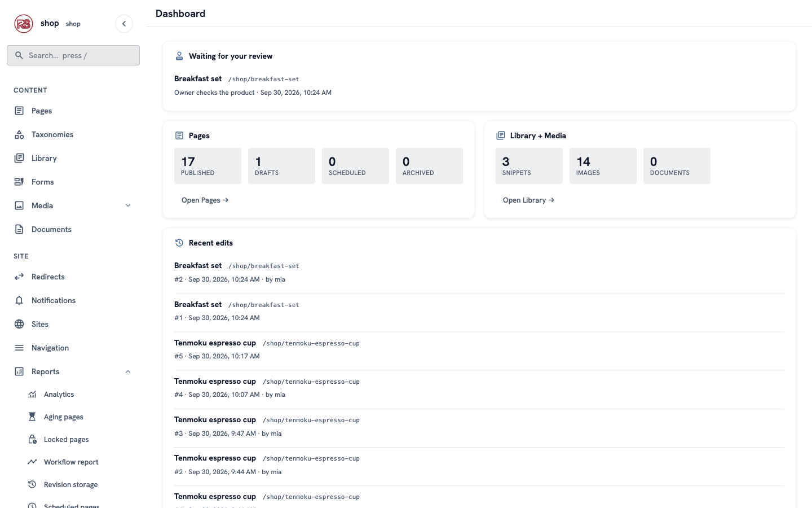This screenshot has width=812, height=508.
Task: Click the 3 Snippets stat tile
Action: 529,166
